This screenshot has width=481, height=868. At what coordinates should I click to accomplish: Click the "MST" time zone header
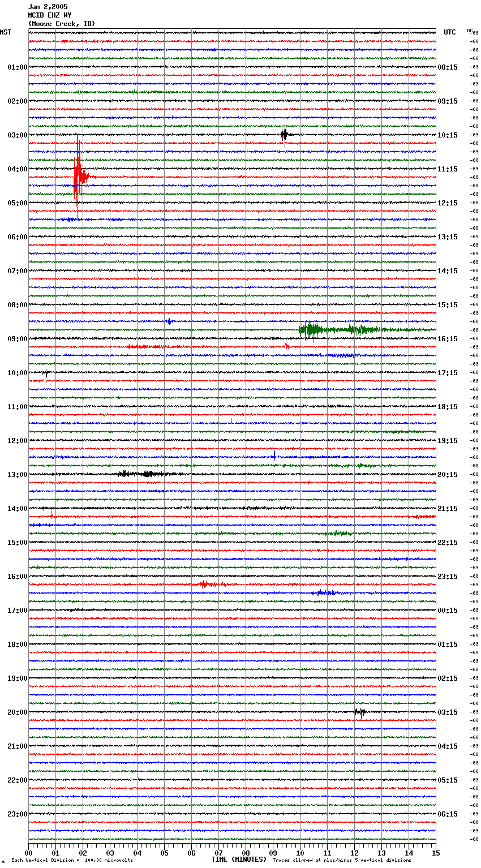6,32
